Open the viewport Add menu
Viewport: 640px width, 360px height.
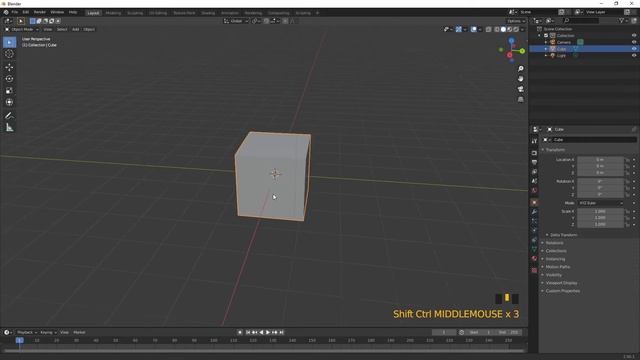(76, 29)
